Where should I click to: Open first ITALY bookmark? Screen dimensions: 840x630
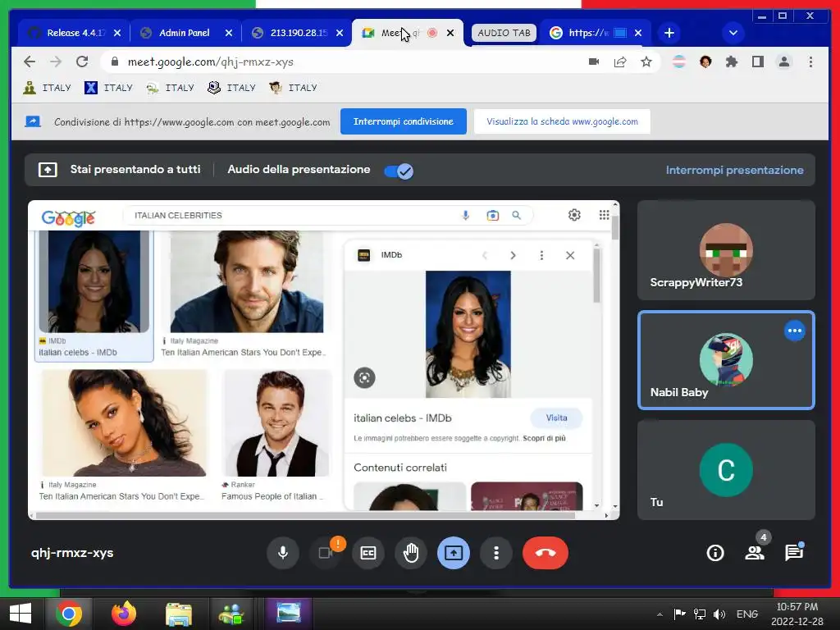pos(47,87)
